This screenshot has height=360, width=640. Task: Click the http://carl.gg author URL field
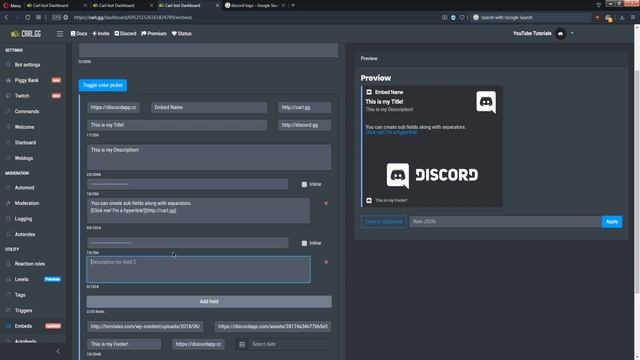click(x=304, y=107)
